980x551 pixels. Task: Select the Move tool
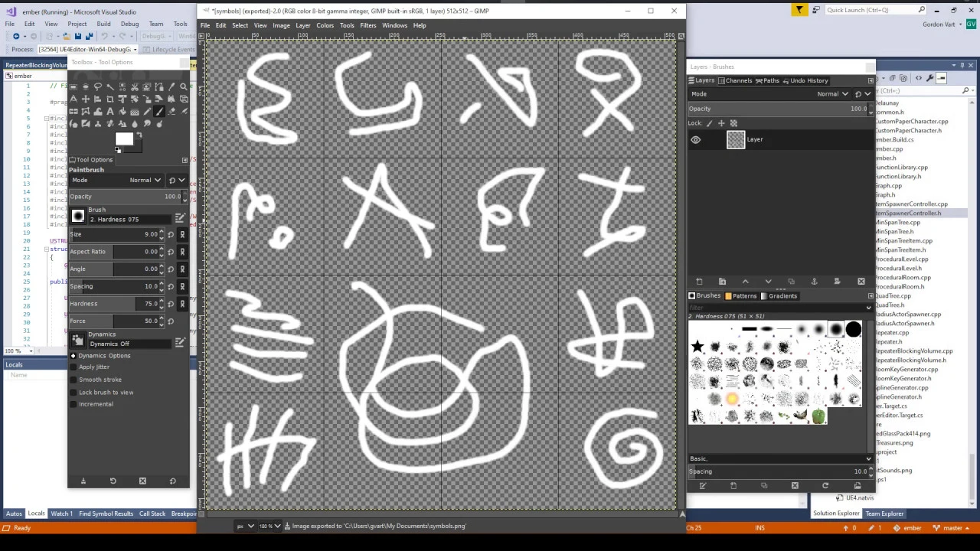click(x=86, y=99)
